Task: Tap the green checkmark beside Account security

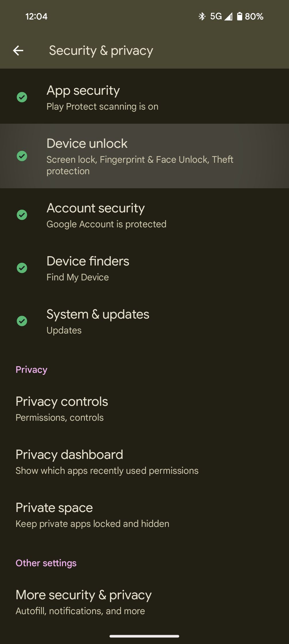Action: coord(22,215)
